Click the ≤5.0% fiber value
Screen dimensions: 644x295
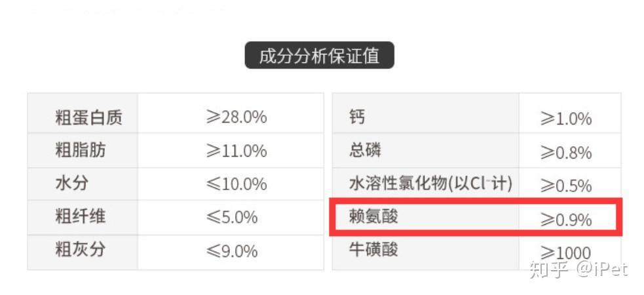coord(232,217)
